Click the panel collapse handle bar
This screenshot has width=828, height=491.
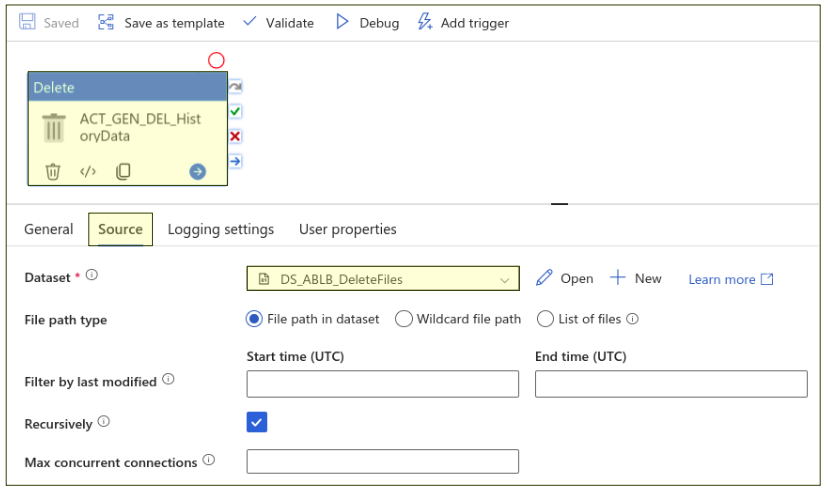tap(559, 204)
